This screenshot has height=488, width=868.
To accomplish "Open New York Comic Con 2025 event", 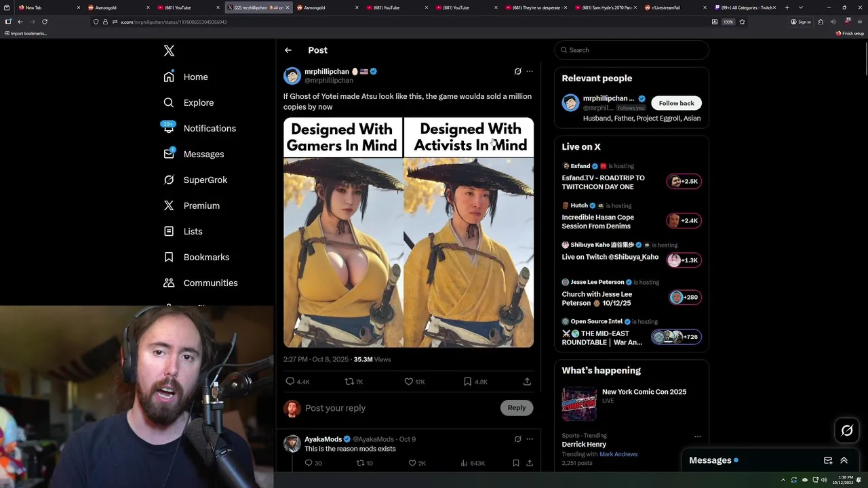I will point(644,392).
